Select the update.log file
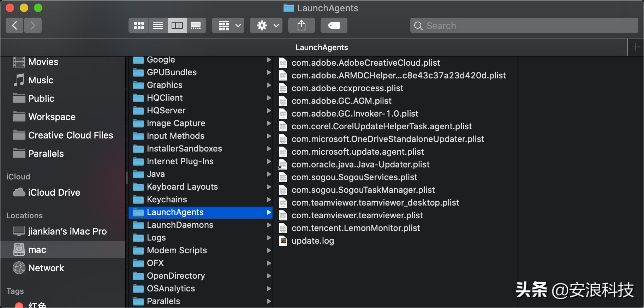The height and width of the screenshot is (308, 644). (x=312, y=241)
